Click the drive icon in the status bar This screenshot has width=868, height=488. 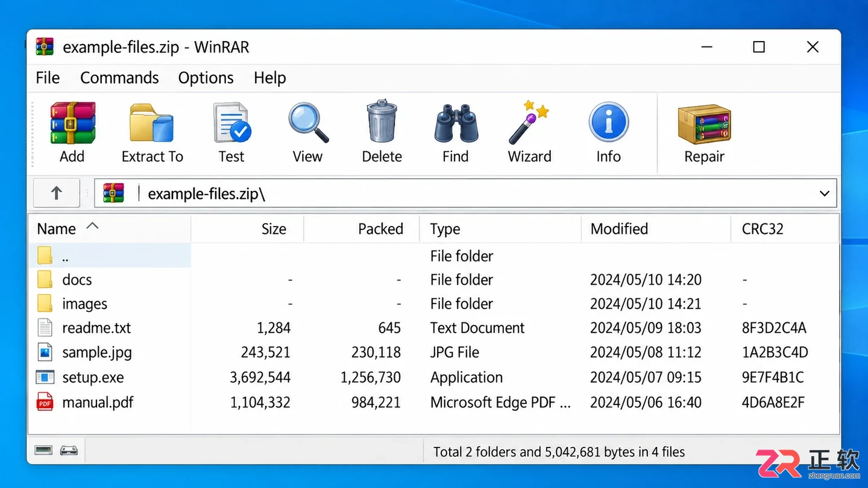(43, 451)
